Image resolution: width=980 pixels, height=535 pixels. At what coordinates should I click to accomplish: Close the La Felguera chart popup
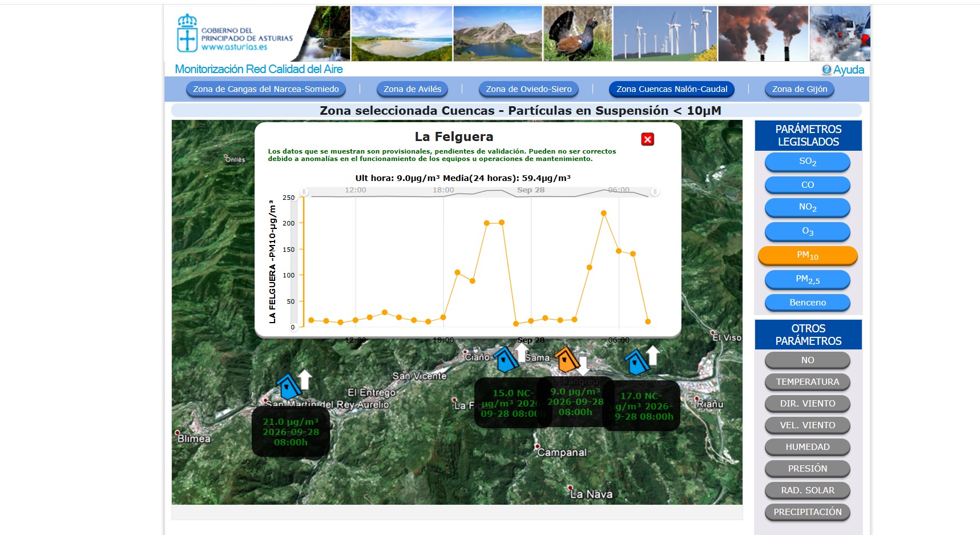pos(647,139)
